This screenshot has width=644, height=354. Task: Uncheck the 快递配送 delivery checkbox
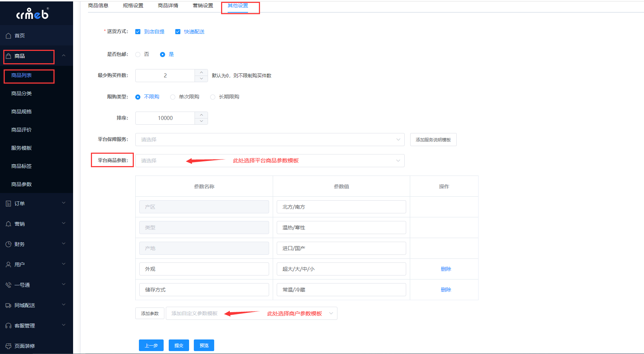coord(178,32)
